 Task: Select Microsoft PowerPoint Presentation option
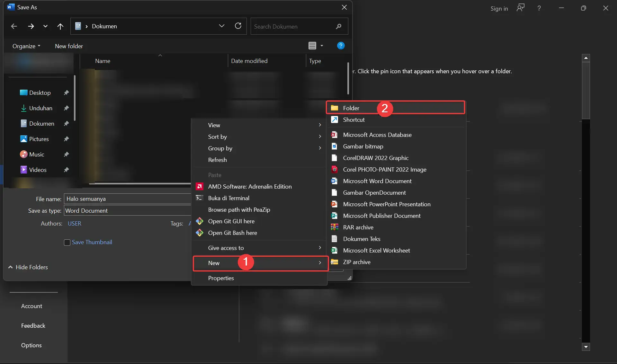click(386, 204)
